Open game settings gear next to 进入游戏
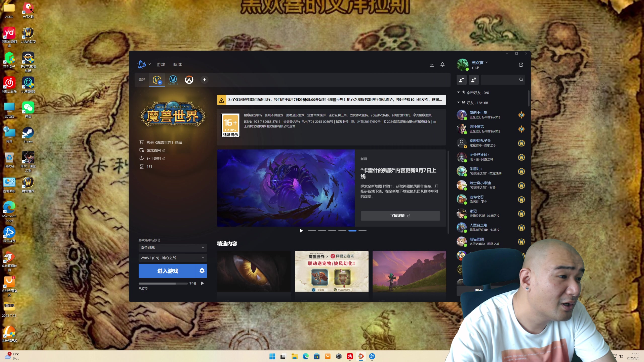The width and height of the screenshot is (644, 362). 202,271
